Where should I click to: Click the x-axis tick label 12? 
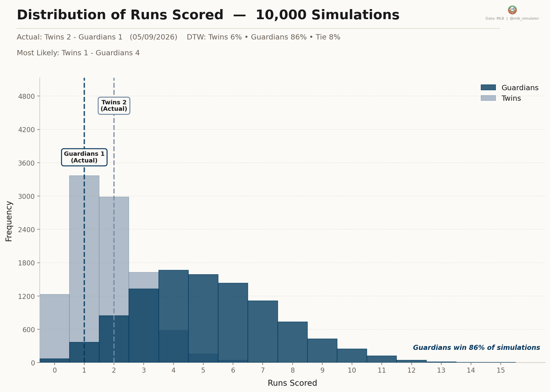coord(412,370)
